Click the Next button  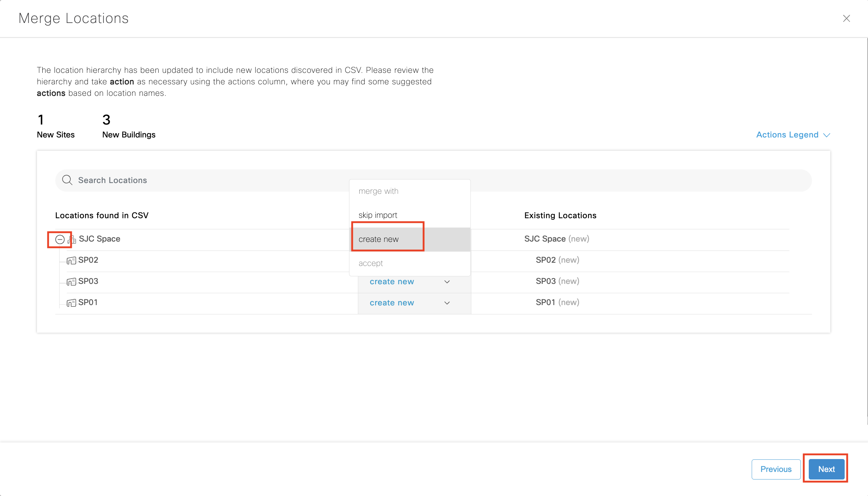click(x=826, y=469)
